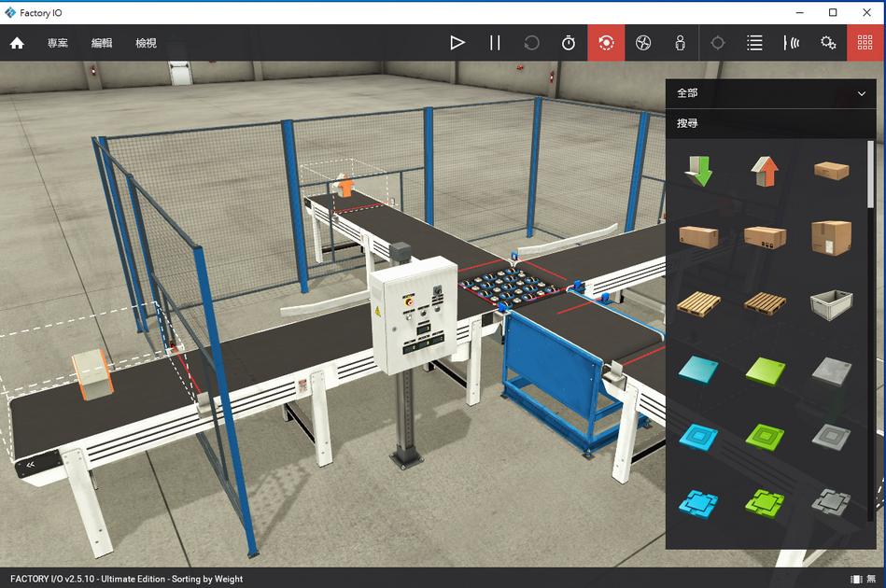Image resolution: width=886 pixels, height=588 pixels.
Task: Switch to fly camera mode
Action: [x=643, y=43]
